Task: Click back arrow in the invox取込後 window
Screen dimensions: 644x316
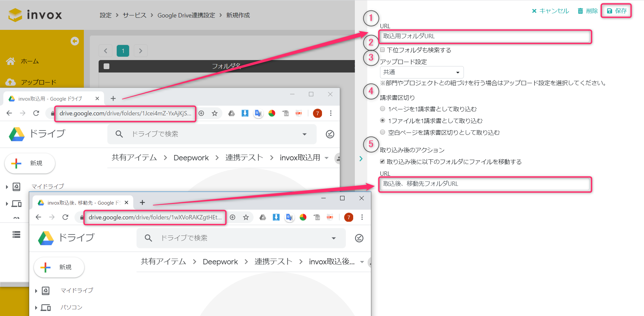Action: point(39,217)
